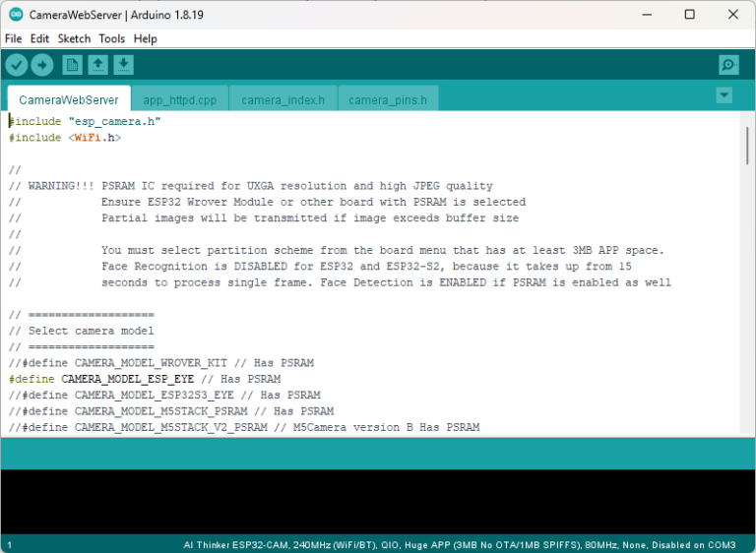The height and width of the screenshot is (553, 756).
Task: Select the CameraWebServer tab
Action: pyautogui.click(x=69, y=100)
